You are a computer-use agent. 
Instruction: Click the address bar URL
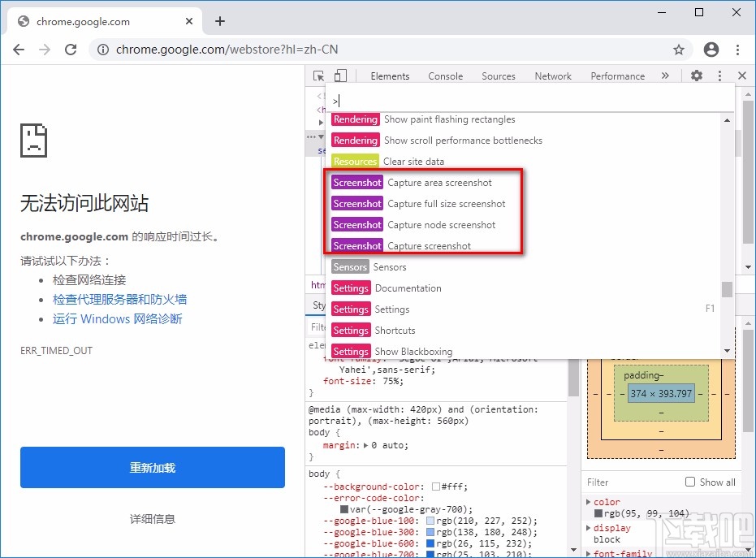(227, 50)
